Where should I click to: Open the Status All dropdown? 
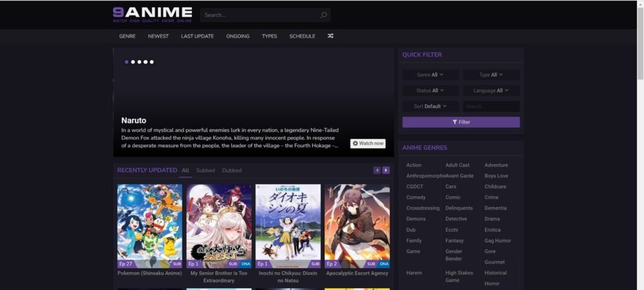430,91
